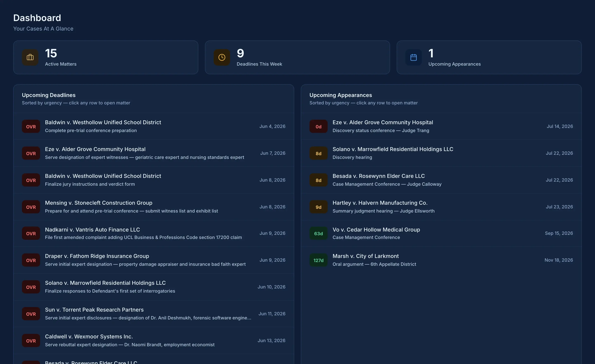The width and height of the screenshot is (595, 364).
Task: Open Marsh v. City of Larkmont appearance
Action: (441, 260)
